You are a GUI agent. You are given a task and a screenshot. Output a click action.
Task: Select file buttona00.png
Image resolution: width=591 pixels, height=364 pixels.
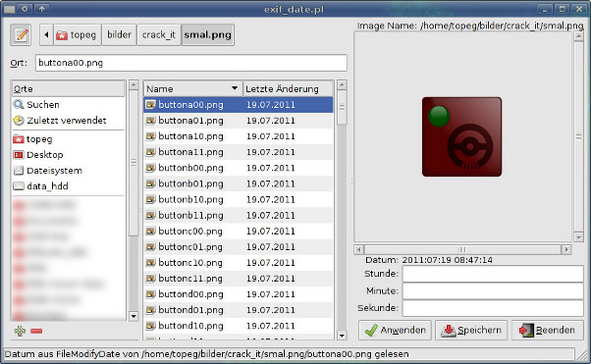[239, 105]
